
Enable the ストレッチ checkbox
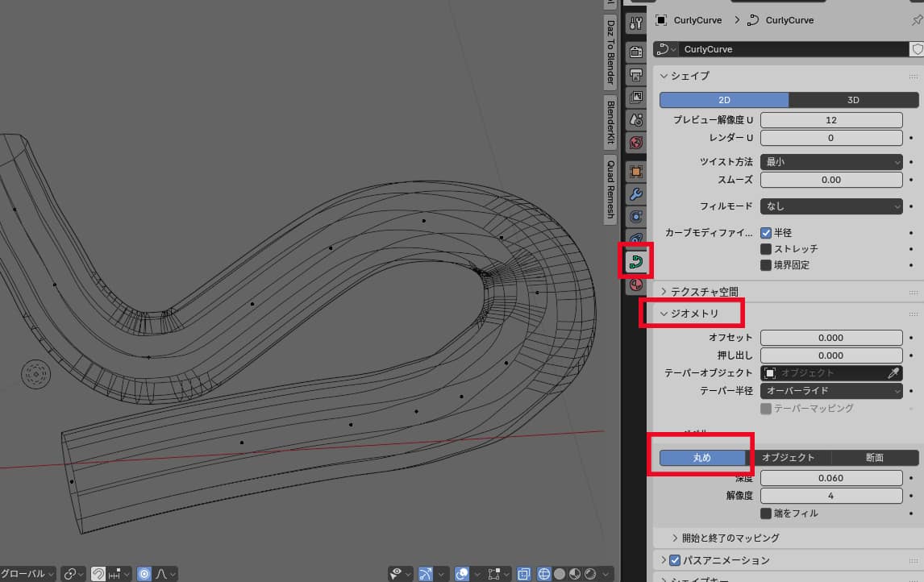(x=766, y=248)
